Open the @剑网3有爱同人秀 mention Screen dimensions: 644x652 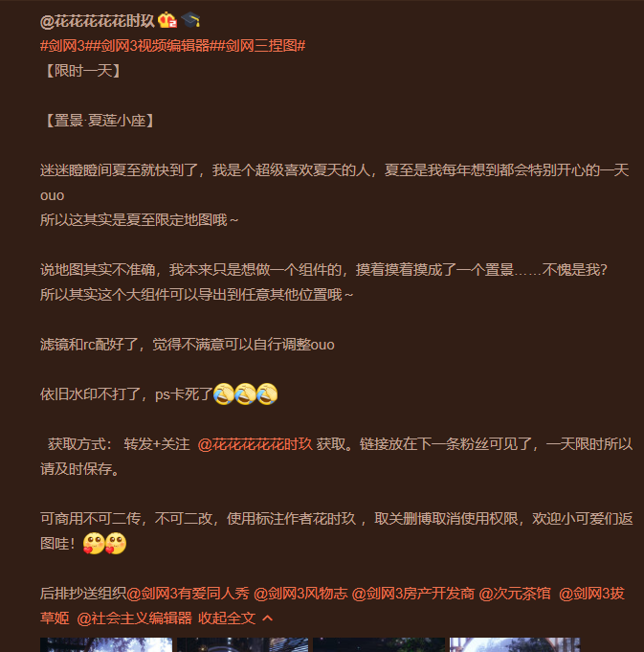pyautogui.click(x=188, y=594)
